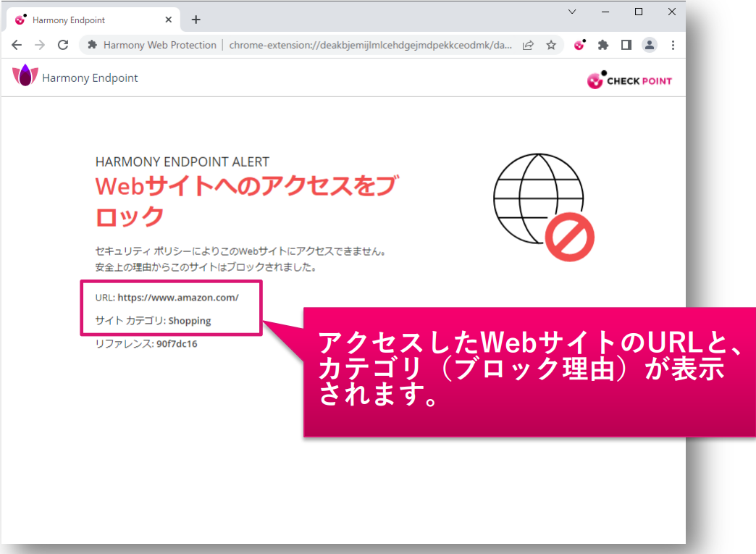Expand the tab search chevron
Image resolution: width=756 pixels, height=554 pixels.
(572, 12)
